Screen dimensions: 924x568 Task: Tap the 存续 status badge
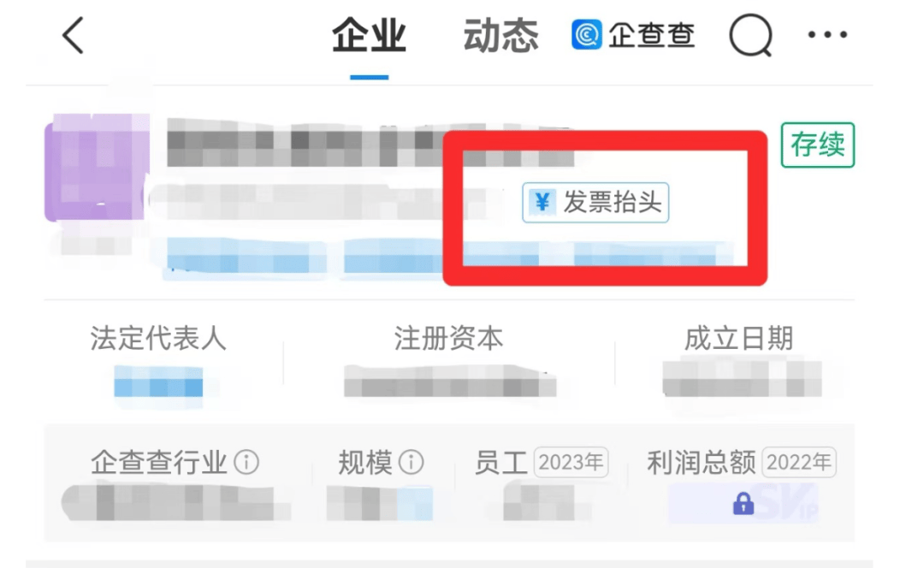click(x=817, y=145)
